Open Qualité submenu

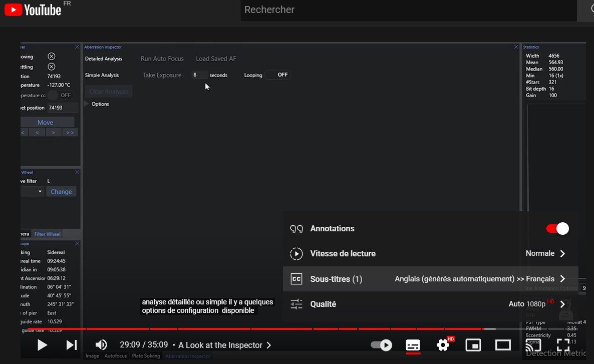point(430,304)
